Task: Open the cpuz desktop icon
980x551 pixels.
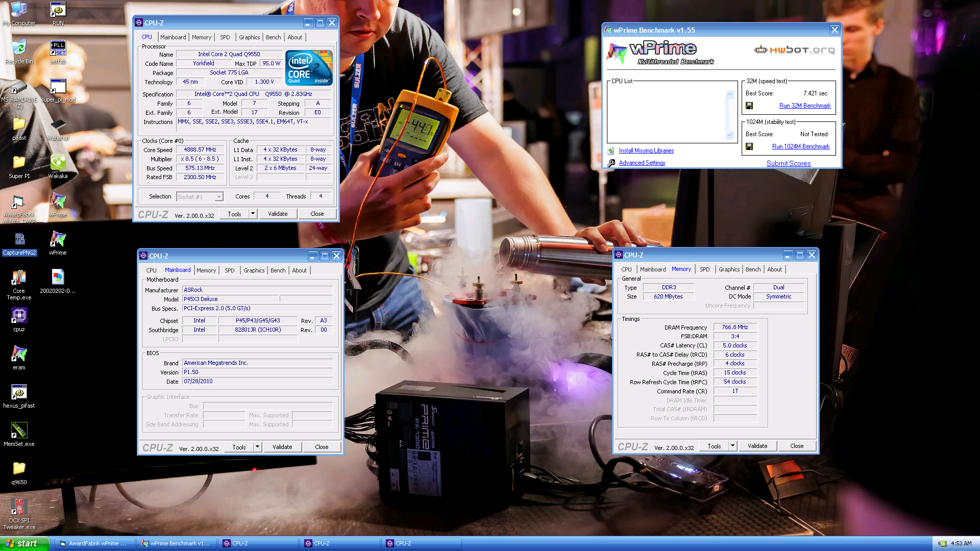Action: pos(19,320)
